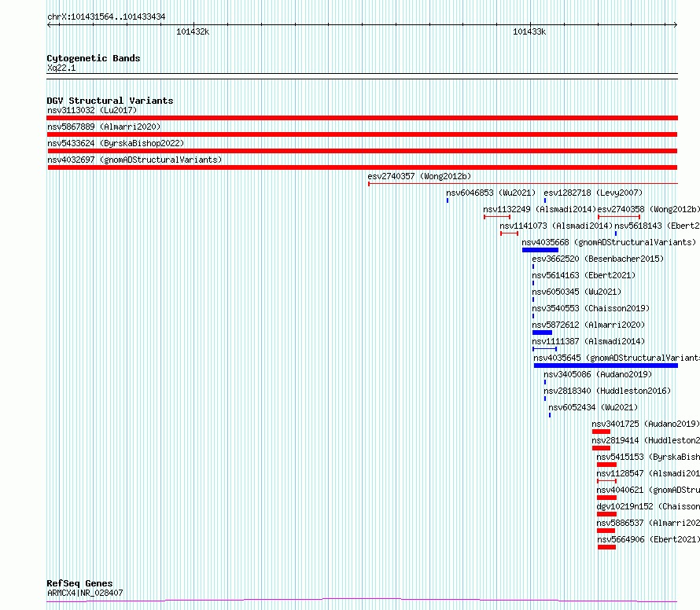
Task: Select the nsv5618143 Ebert label
Action: coord(658,226)
